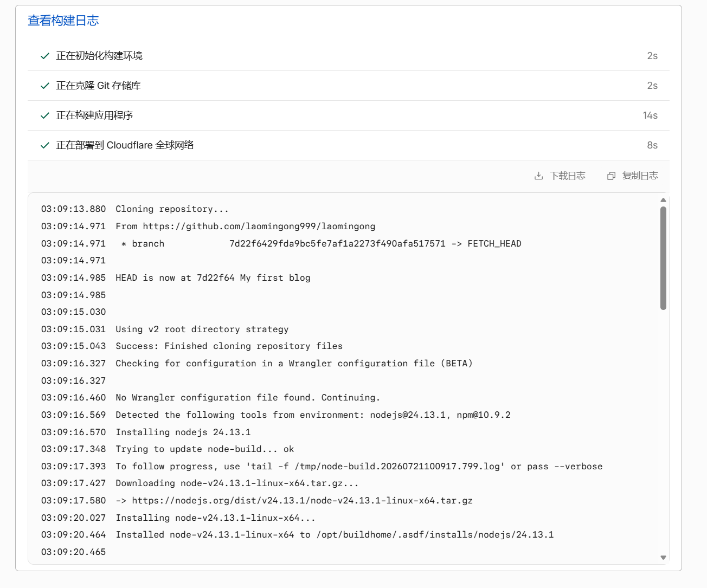Open the 查看构建日志 heading link
The image size is (707, 588).
pos(63,21)
